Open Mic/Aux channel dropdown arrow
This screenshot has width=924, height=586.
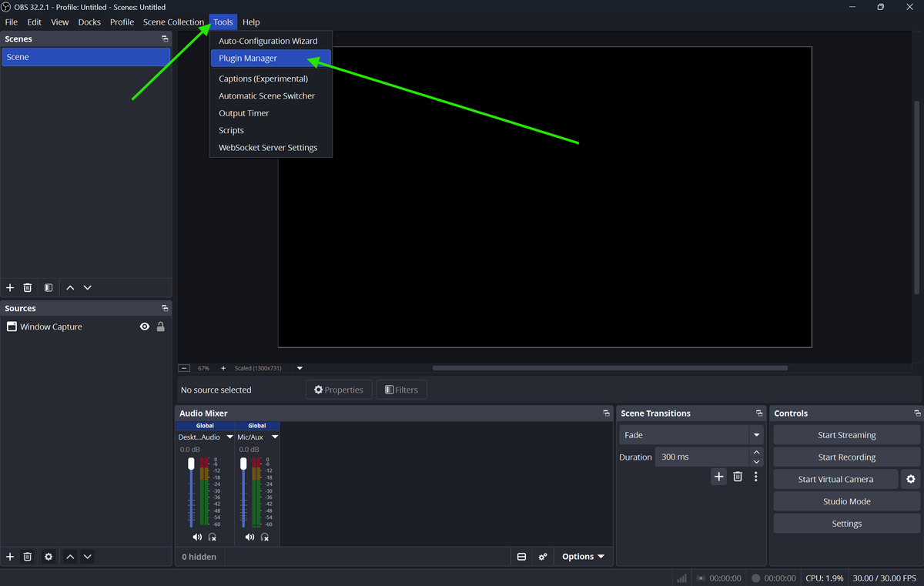point(275,437)
